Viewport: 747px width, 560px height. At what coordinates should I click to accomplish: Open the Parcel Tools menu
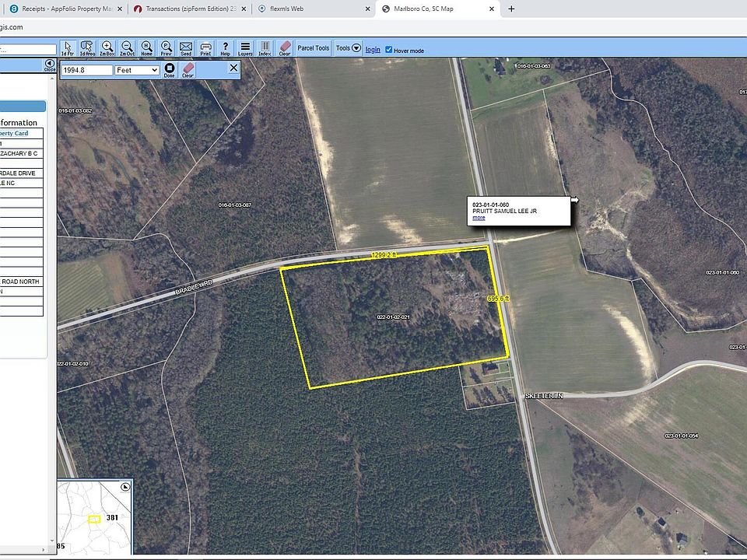tap(314, 48)
